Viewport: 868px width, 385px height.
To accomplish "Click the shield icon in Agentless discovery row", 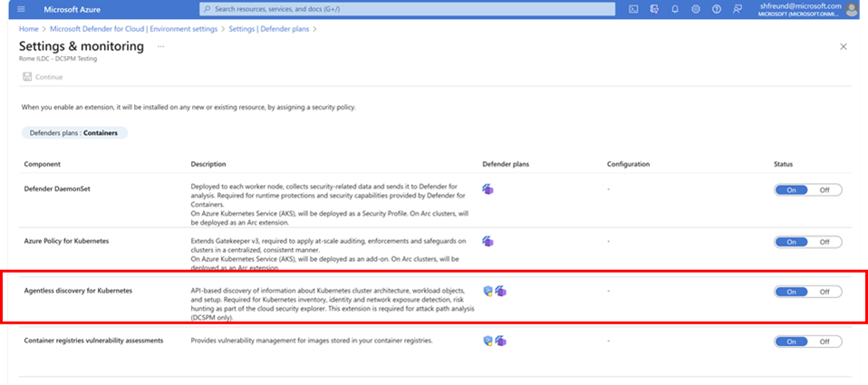I will point(487,292).
